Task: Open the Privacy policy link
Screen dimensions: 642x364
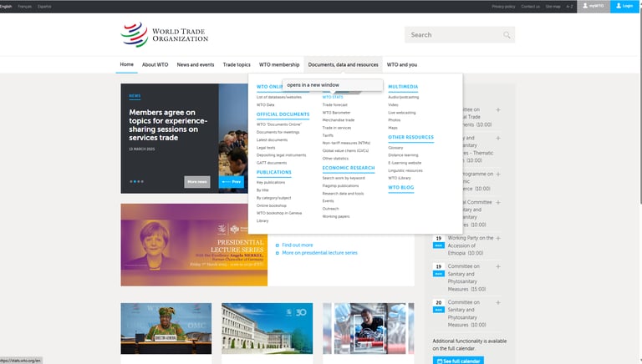Action: [x=503, y=7]
